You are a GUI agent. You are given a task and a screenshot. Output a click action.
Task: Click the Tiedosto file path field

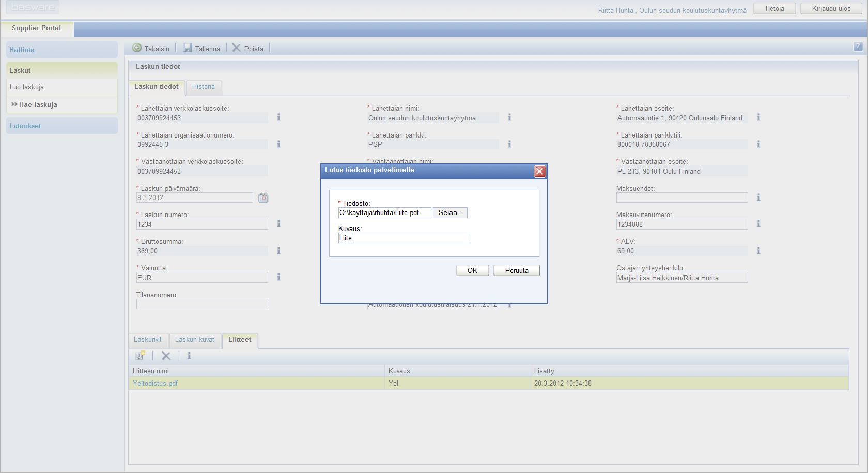tap(384, 212)
